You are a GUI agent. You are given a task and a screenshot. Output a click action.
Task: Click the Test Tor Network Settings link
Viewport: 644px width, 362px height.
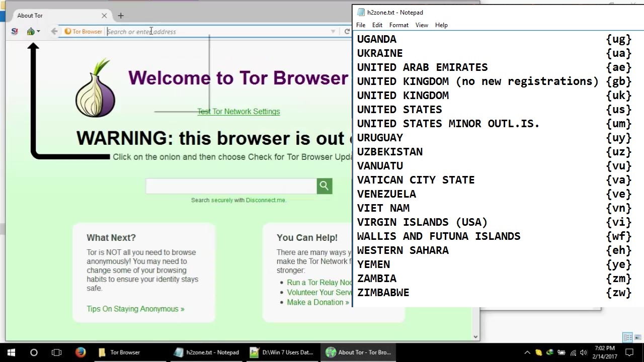(x=238, y=112)
